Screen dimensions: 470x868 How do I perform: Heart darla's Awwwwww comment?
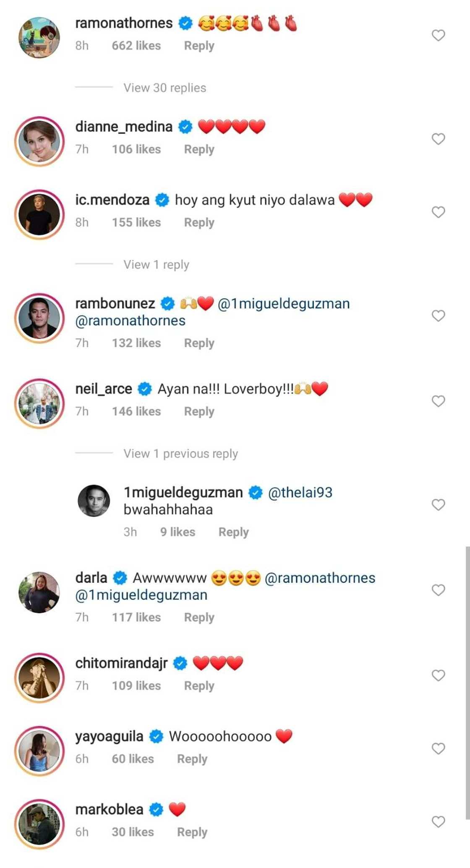coord(438,590)
